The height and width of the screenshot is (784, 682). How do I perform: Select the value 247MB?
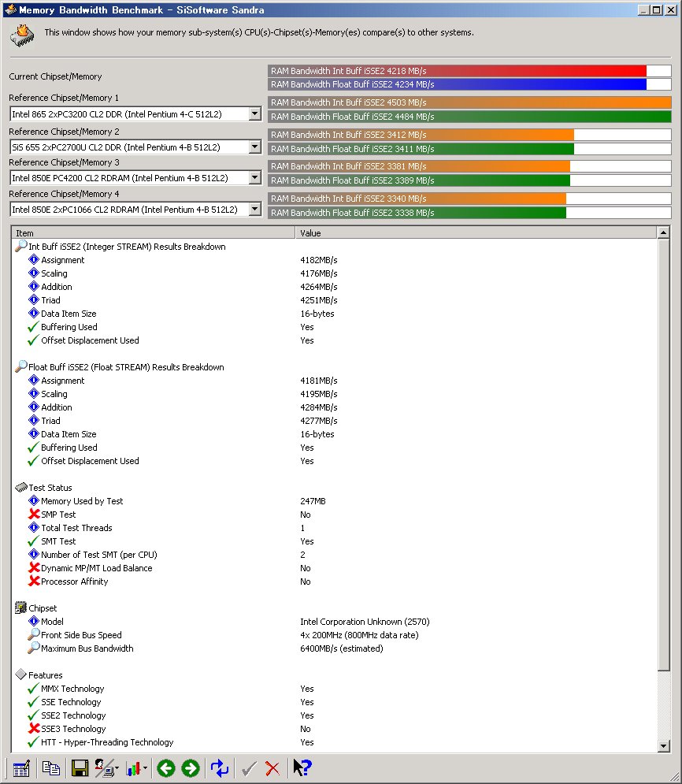click(x=313, y=501)
